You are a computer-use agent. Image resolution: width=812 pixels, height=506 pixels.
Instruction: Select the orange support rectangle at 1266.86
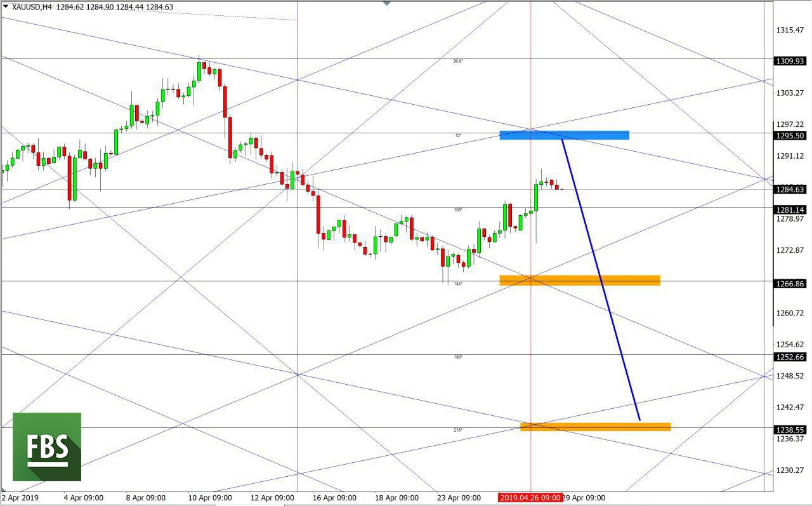coord(580,280)
